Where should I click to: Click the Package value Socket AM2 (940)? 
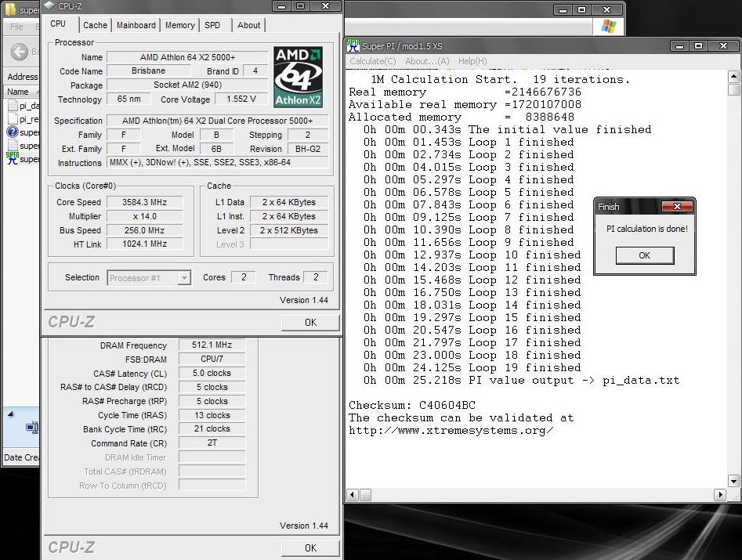point(187,85)
